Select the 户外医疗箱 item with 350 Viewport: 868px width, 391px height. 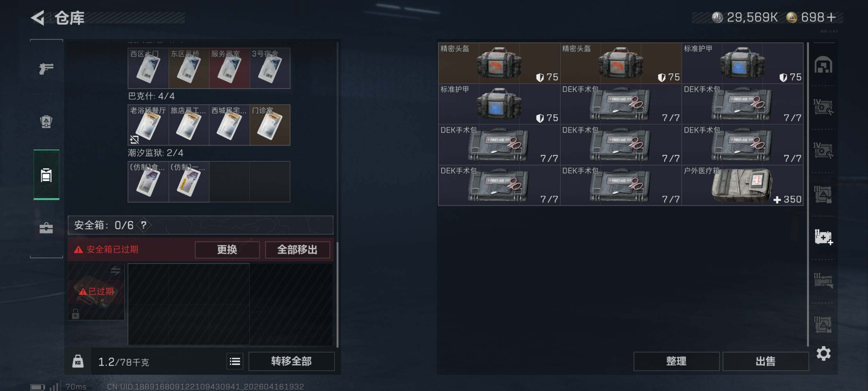point(742,185)
